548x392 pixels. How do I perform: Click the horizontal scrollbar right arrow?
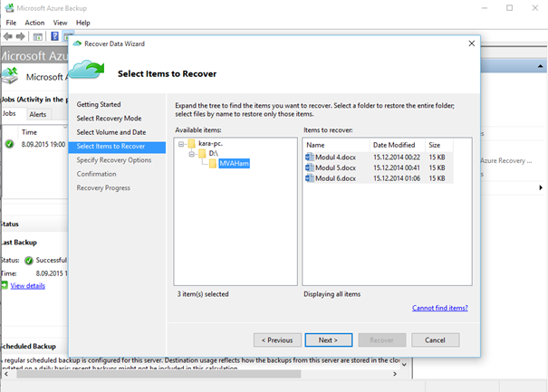[x=395, y=374]
